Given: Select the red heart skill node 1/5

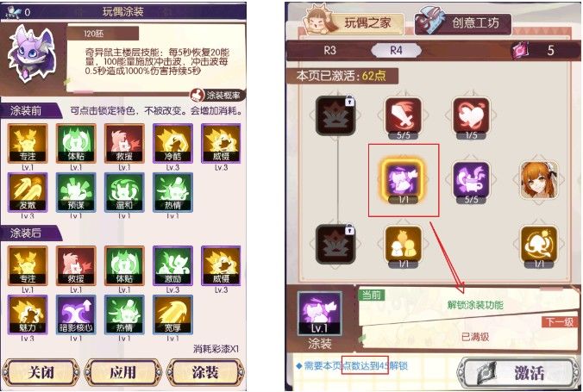Looking at the screenshot, I should pyautogui.click(x=471, y=118).
